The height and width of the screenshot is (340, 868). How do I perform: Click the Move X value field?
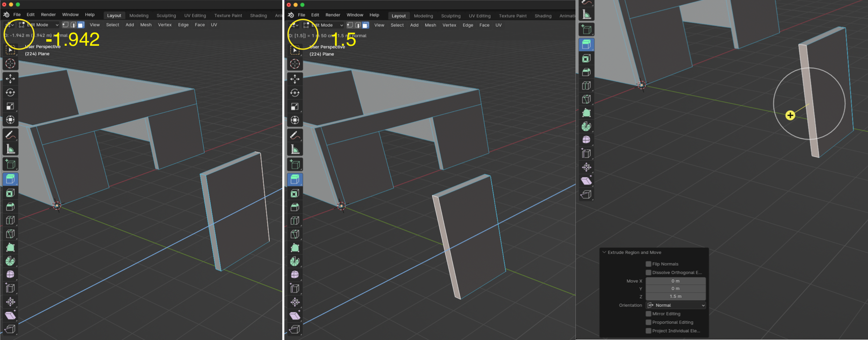click(x=676, y=281)
